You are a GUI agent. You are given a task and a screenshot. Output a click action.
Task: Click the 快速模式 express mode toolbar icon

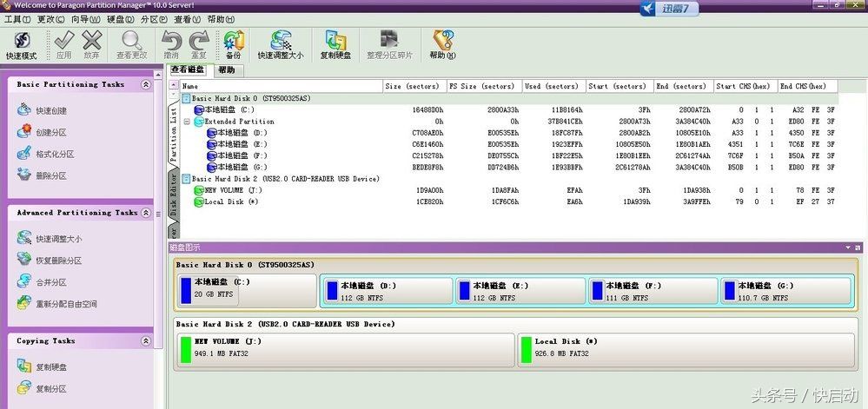[21, 45]
